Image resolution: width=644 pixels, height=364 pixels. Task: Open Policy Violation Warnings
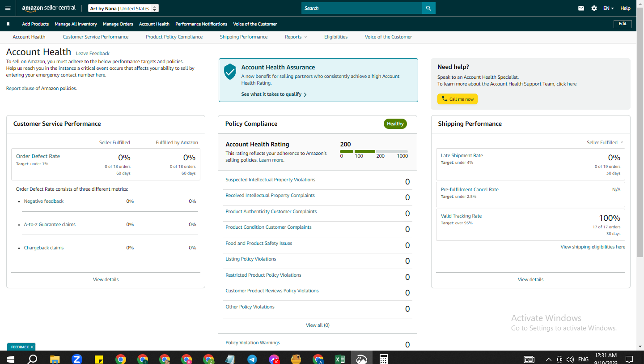click(x=253, y=343)
